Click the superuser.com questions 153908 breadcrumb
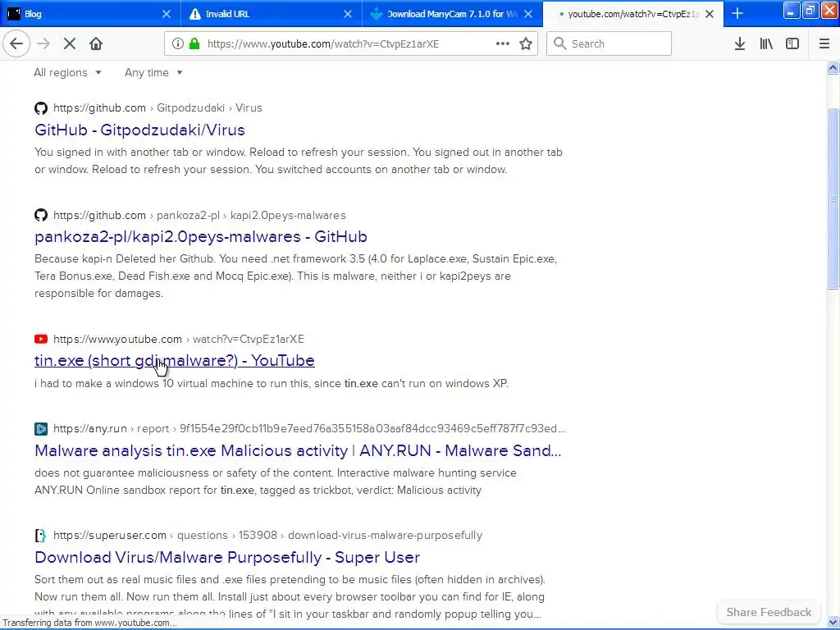This screenshot has height=630, width=840. (268, 535)
